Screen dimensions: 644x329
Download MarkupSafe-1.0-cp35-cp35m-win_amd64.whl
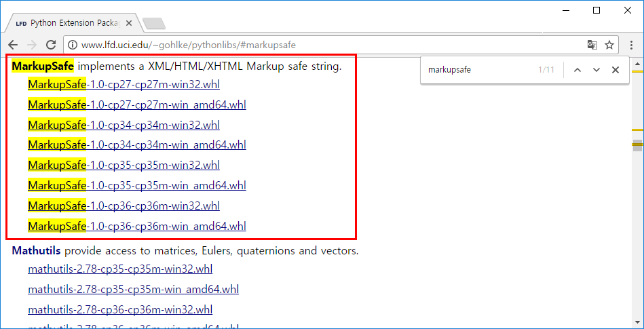(x=137, y=186)
